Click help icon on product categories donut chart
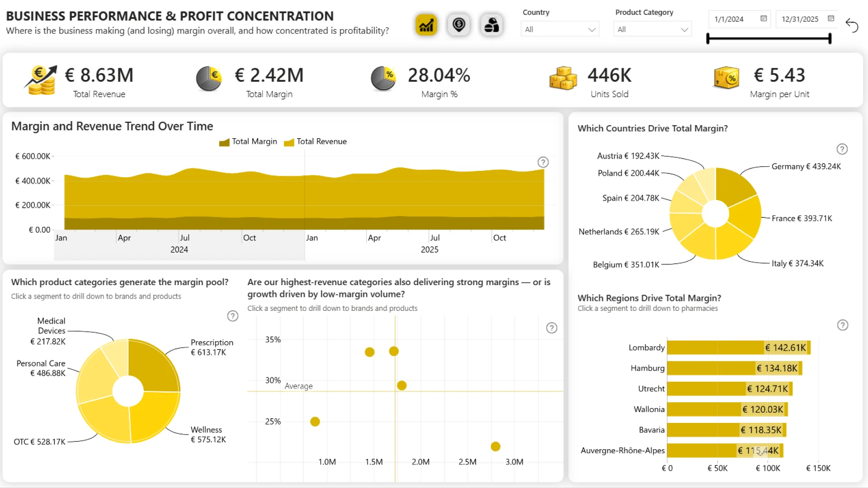868x488 pixels. (x=232, y=316)
